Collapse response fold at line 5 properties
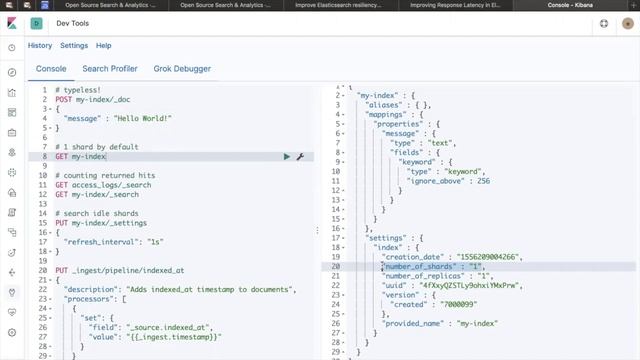Screen dimensions: 640x360 tap(343, 124)
